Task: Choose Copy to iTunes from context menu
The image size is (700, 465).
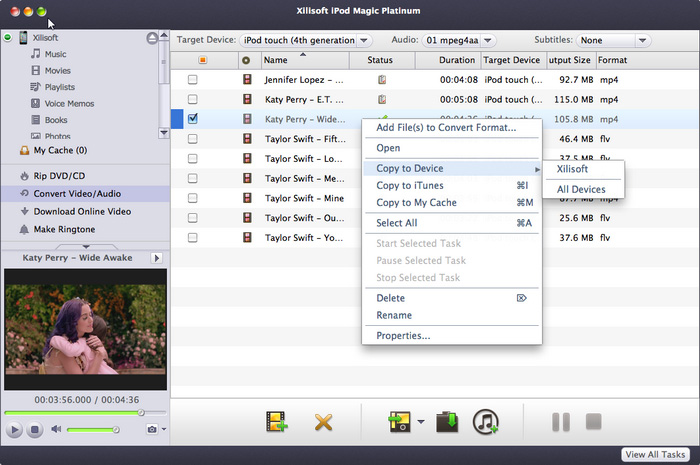Action: [x=452, y=185]
